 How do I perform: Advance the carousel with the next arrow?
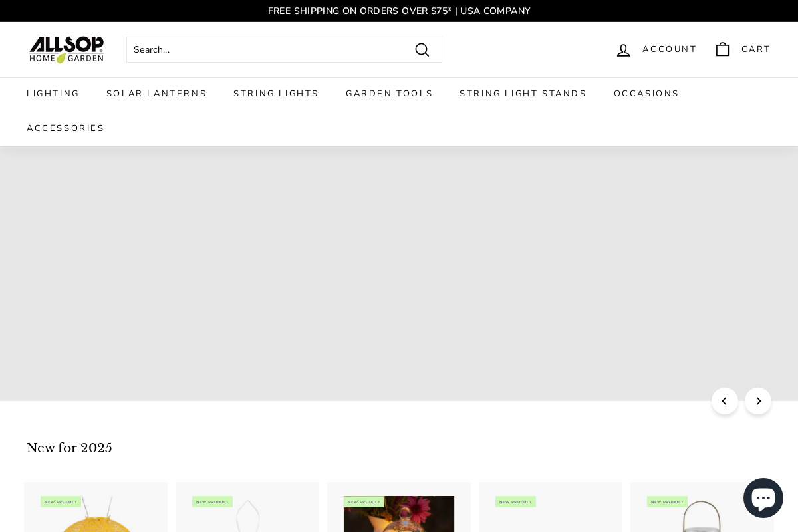[758, 401]
